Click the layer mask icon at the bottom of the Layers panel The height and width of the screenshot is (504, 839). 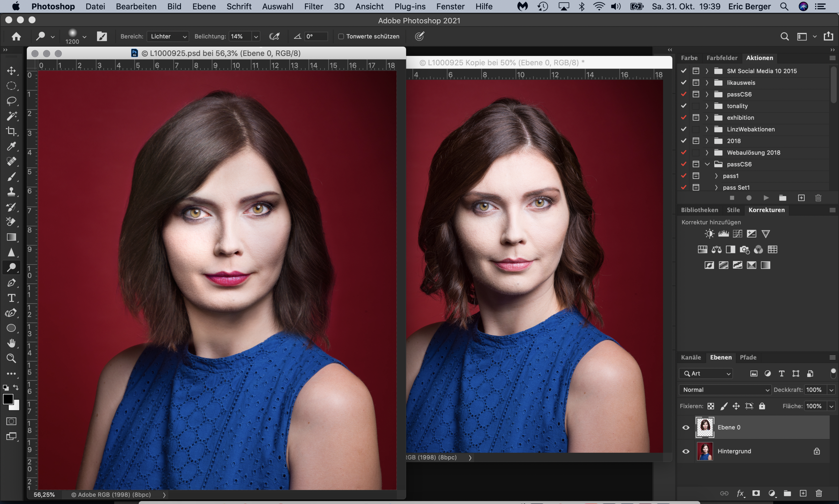756,493
